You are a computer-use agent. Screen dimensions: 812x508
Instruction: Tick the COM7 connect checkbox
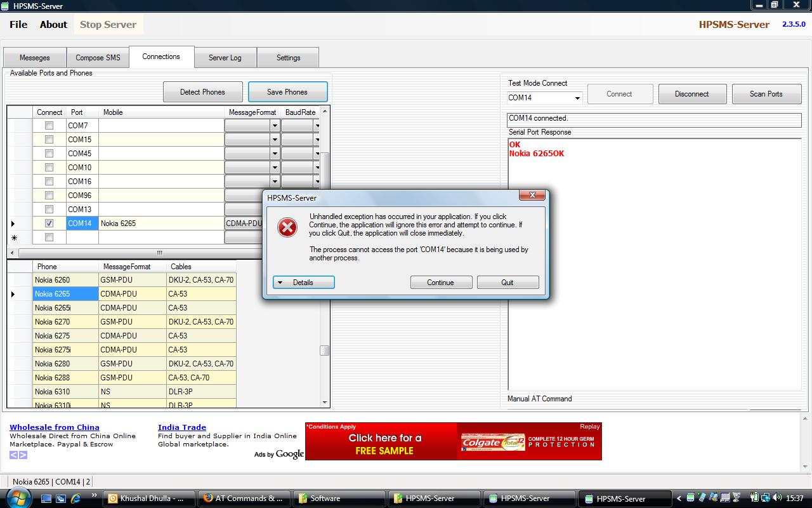pos(49,126)
